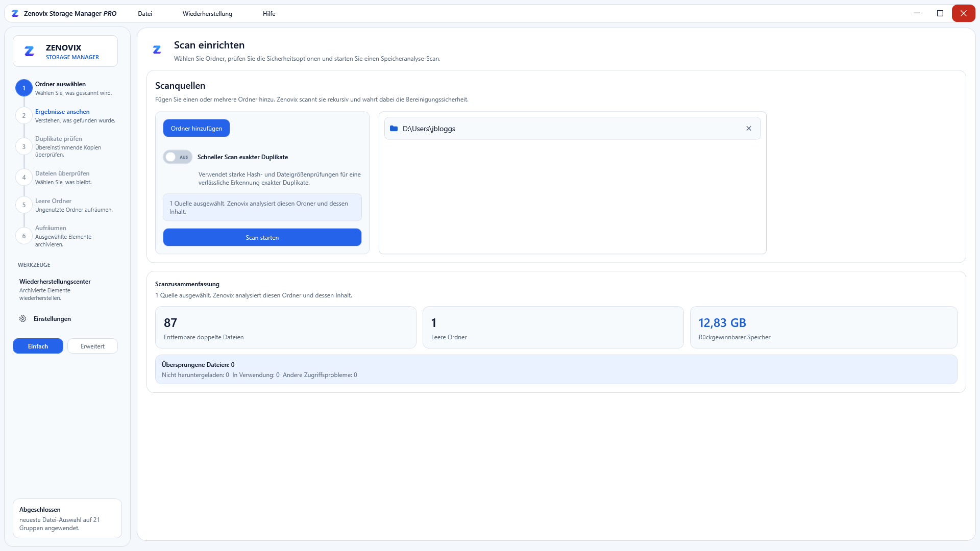This screenshot has height=551, width=980.
Task: Remove the D:\Users\jbloggs folder entry
Action: coord(749,129)
